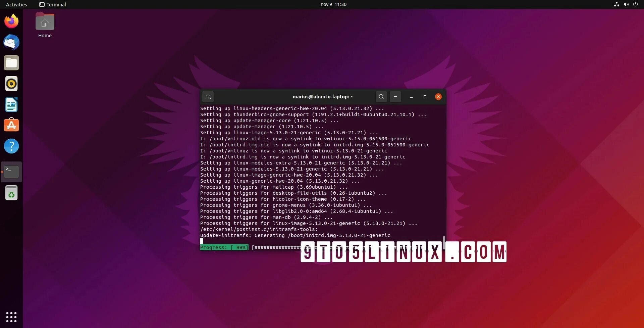Click the '/etc/kernel/postinst.d/initramfs-tools:' line
The width and height of the screenshot is (644, 328).
coord(259,229)
